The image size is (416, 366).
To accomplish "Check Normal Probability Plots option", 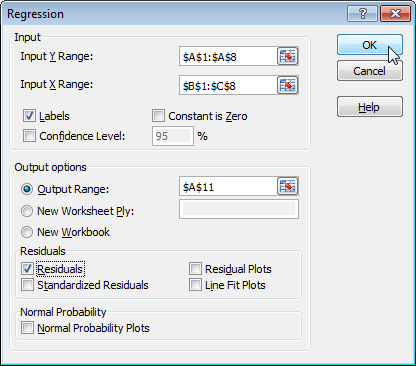I will point(27,328).
